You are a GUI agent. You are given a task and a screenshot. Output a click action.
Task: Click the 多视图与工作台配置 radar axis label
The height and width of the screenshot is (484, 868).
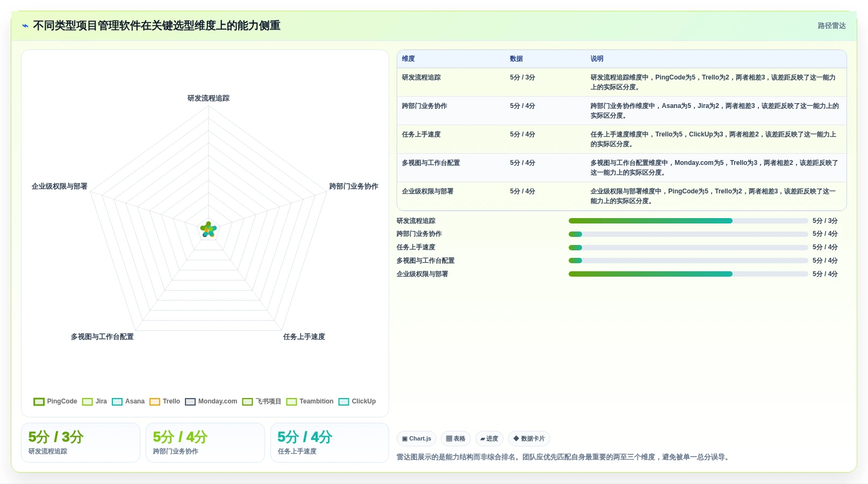pos(102,337)
